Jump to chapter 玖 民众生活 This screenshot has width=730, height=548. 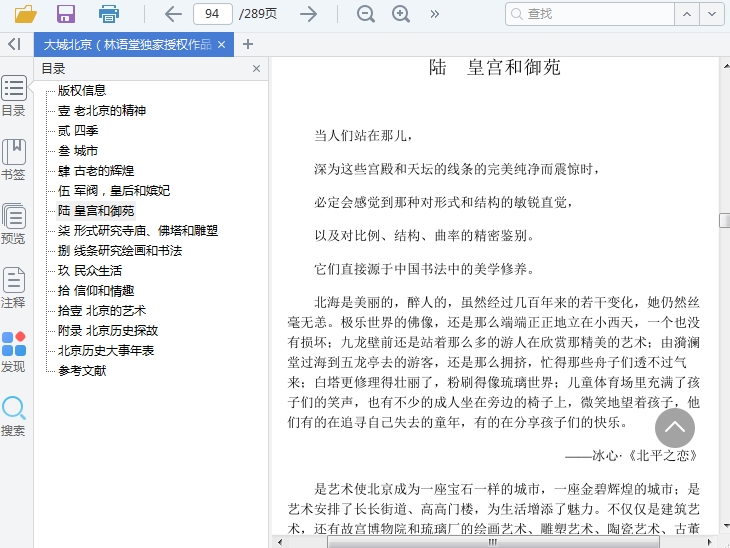click(x=90, y=271)
